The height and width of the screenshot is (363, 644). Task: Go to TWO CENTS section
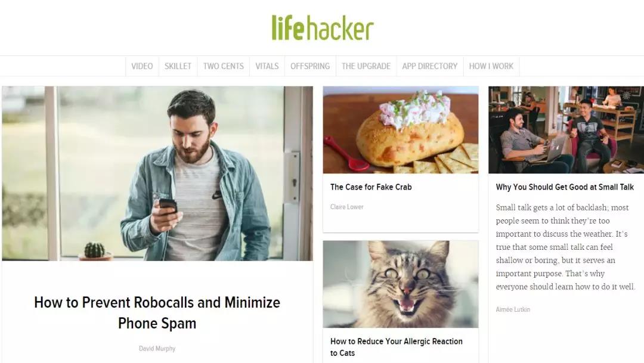coord(224,66)
